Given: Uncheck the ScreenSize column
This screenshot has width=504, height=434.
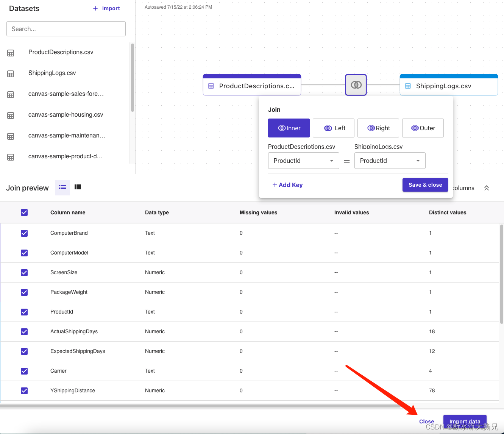Looking at the screenshot, I should pyautogui.click(x=24, y=273).
